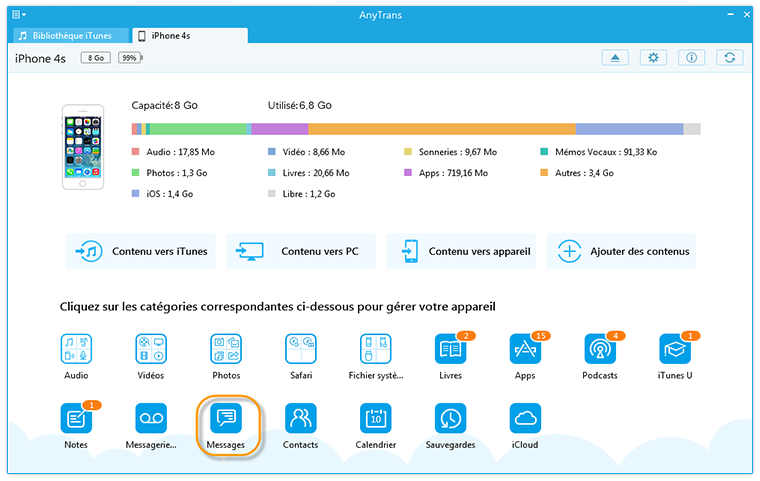Viewport: 760px width, 481px height.
Task: Click the Contenu vers iTunes button
Action: click(141, 251)
